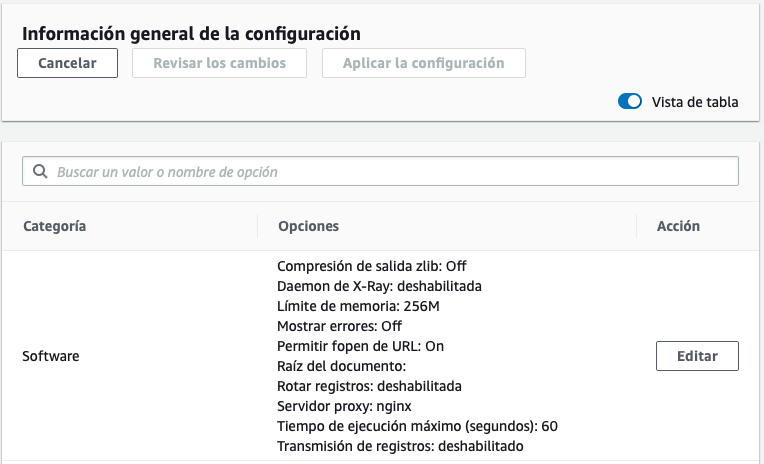The image size is (764, 464).
Task: Select the Software category cell
Action: 51,356
